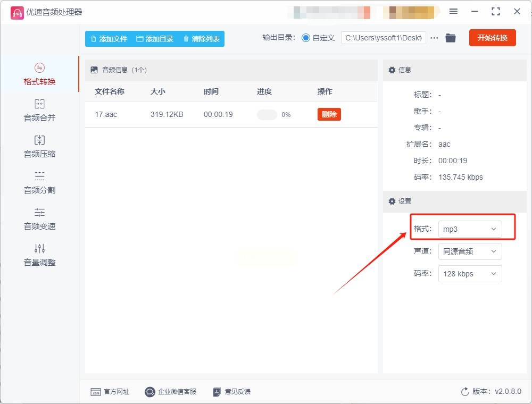The height and width of the screenshot is (404, 532).
Task: Open the 码率 128 kbps bitrate dropdown
Action: tap(470, 274)
